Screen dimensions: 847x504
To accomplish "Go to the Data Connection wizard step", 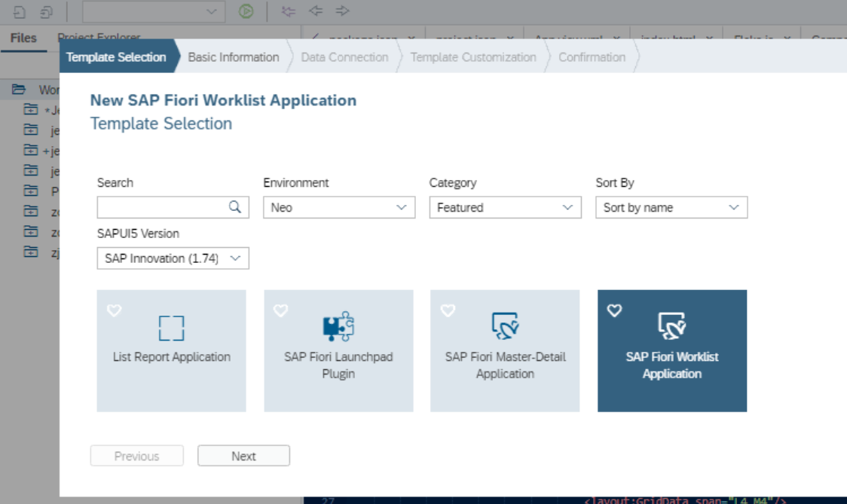I will pyautogui.click(x=344, y=57).
